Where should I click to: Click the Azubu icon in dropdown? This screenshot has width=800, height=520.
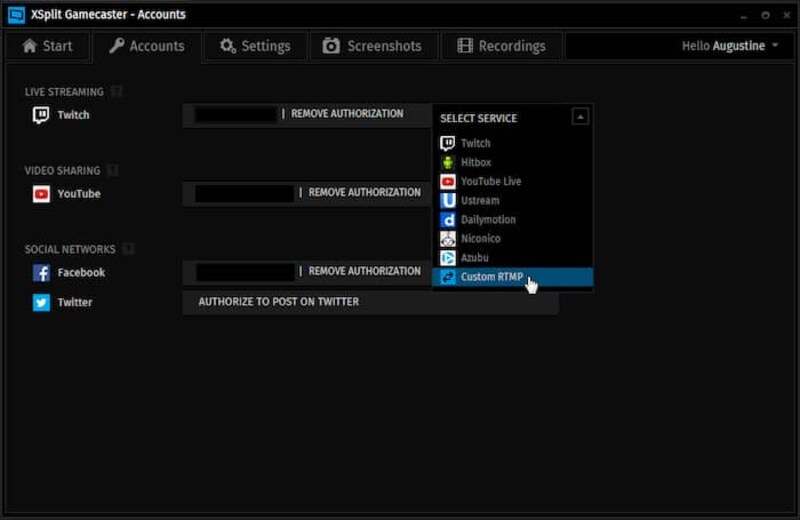coord(447,258)
